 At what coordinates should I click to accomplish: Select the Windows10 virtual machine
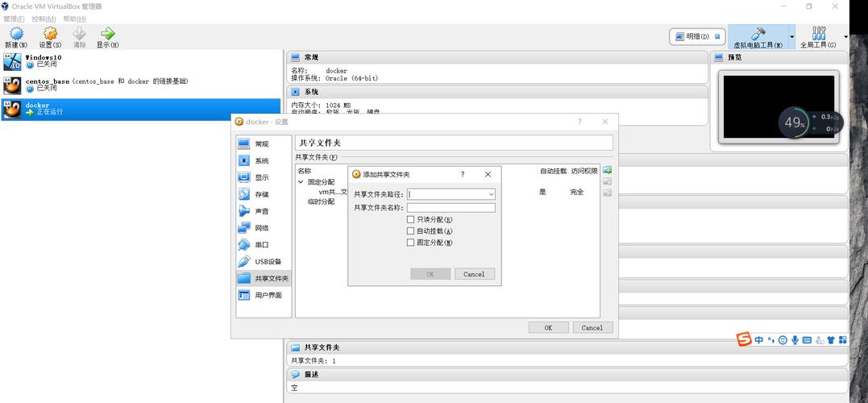click(x=140, y=61)
